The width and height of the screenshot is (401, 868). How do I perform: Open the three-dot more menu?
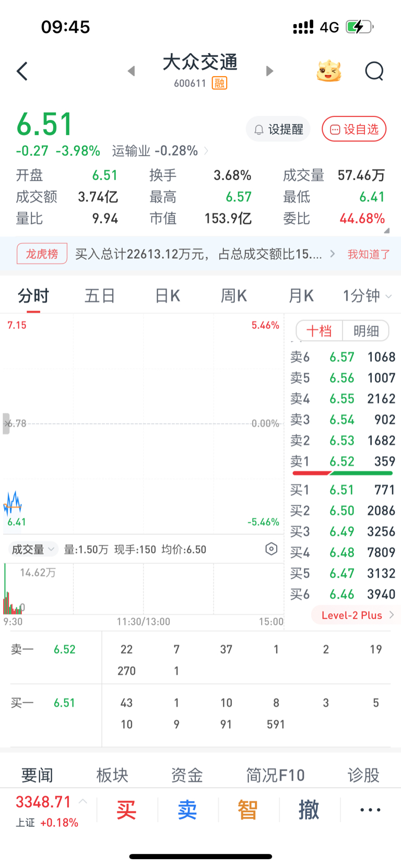pos(370,810)
